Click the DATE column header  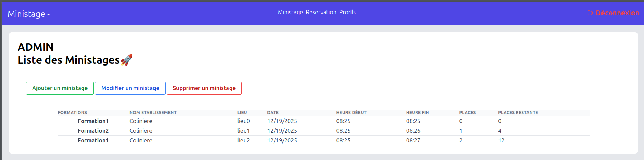pyautogui.click(x=272, y=112)
